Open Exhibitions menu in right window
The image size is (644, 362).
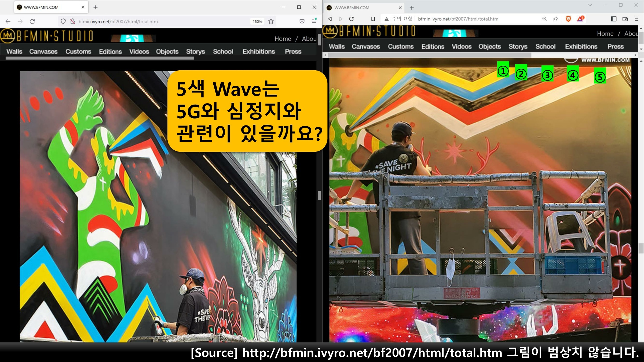(x=581, y=47)
